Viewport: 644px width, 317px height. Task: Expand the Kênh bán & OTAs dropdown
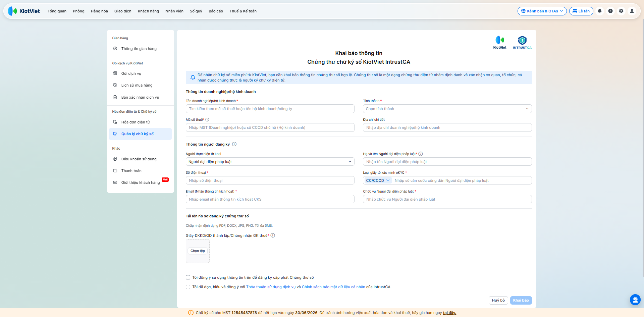[x=542, y=11]
